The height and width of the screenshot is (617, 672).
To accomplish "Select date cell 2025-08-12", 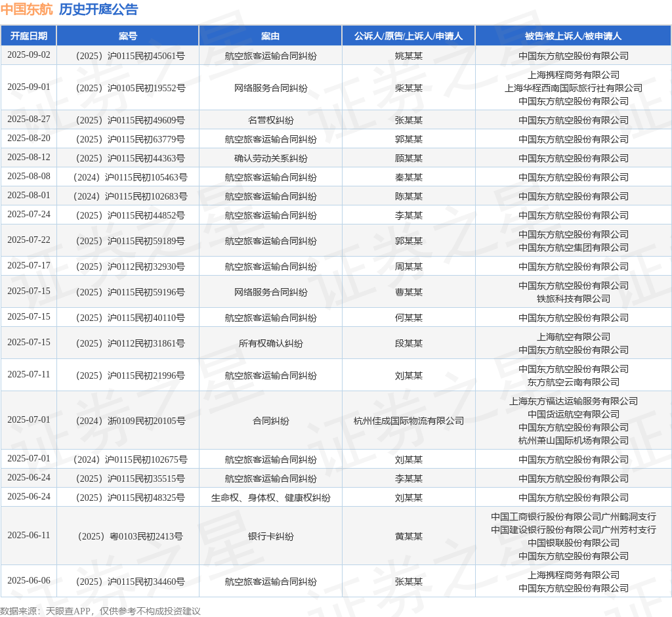I will click(x=29, y=158).
